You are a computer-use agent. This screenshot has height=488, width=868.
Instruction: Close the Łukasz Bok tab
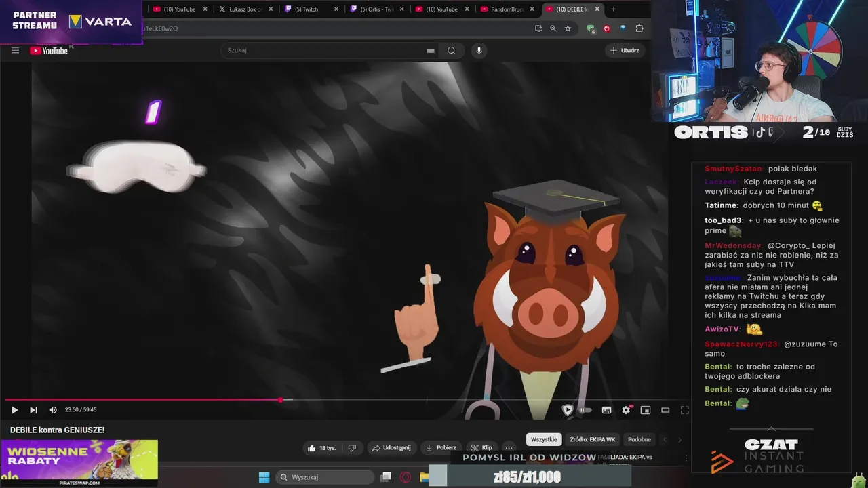point(271,9)
